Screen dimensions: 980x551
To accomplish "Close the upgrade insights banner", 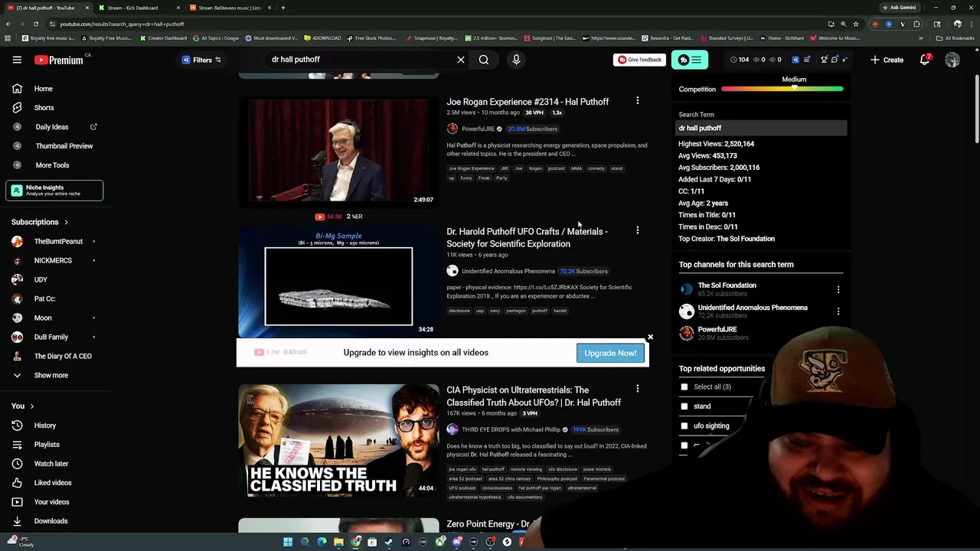I will click(x=650, y=337).
